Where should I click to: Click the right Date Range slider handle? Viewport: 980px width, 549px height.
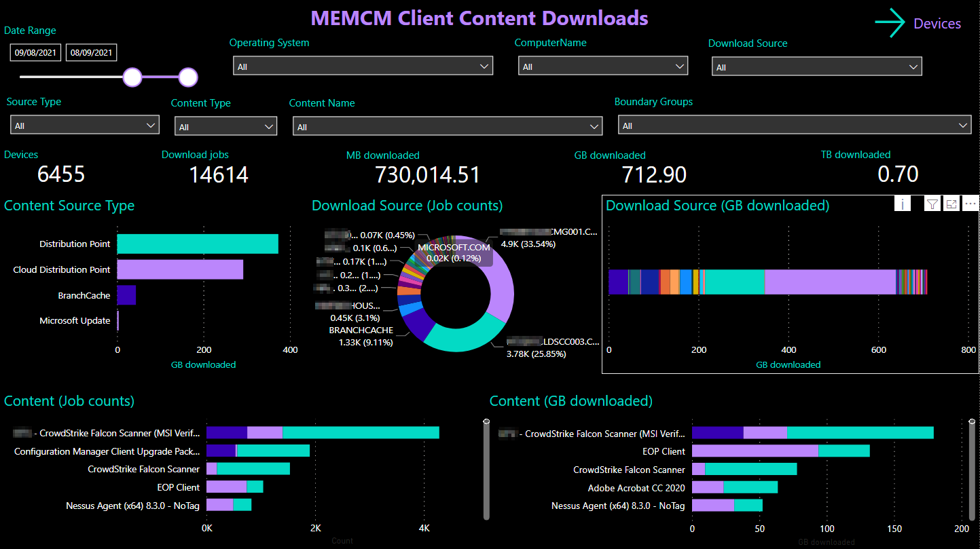point(188,77)
